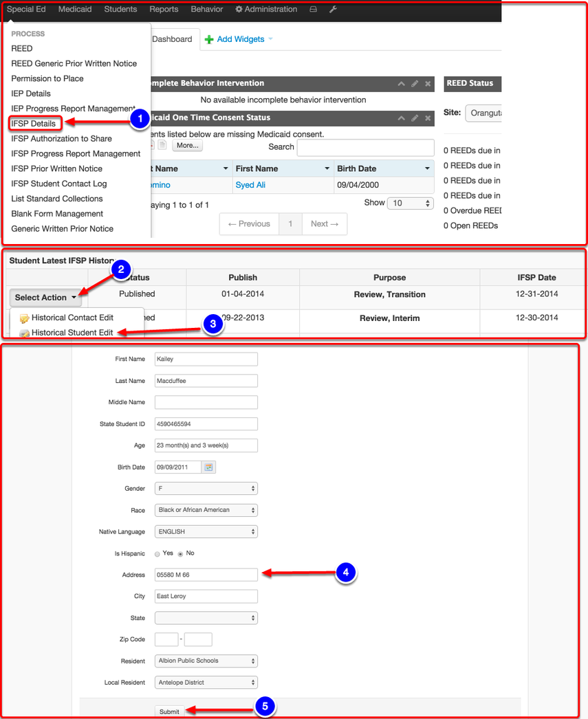Expand the Add Widgets dropdown arrow
Image resolution: width=588 pixels, height=719 pixels.
pyautogui.click(x=270, y=39)
